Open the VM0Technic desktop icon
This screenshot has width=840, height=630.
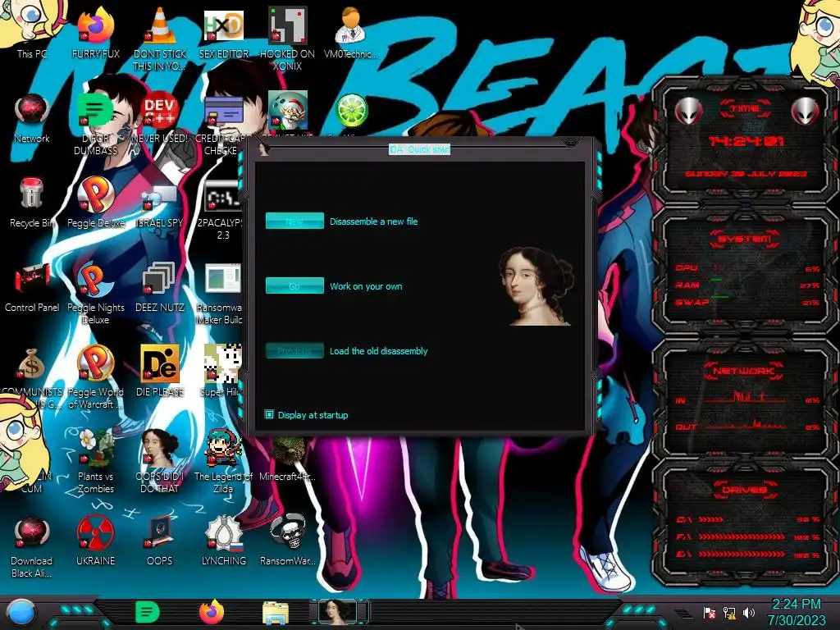pos(350,32)
